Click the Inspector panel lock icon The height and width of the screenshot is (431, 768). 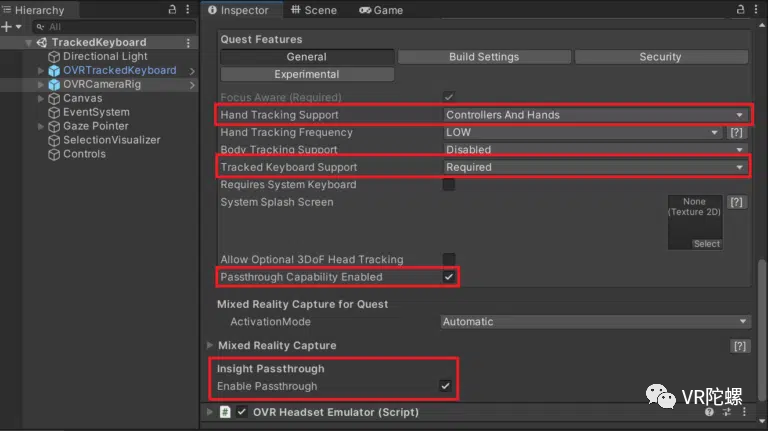741,9
